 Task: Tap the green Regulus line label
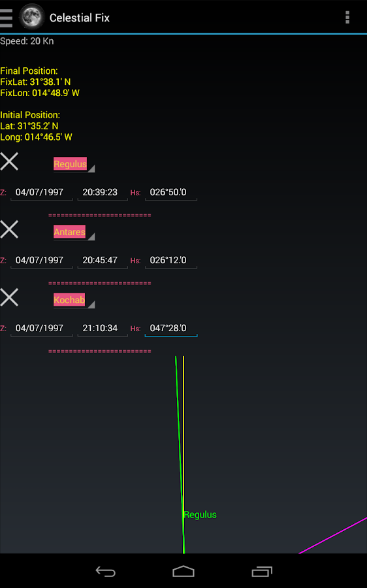tap(200, 515)
